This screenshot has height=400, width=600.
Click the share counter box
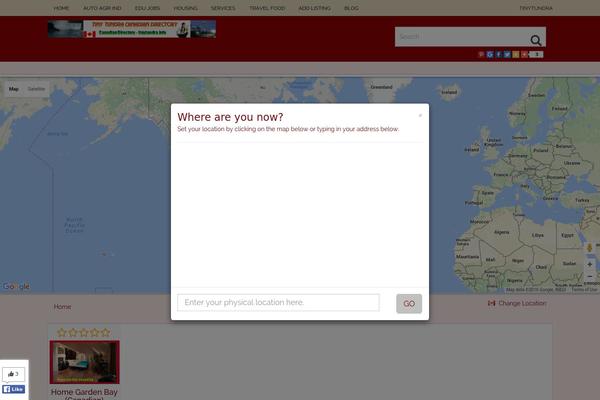tap(536, 54)
